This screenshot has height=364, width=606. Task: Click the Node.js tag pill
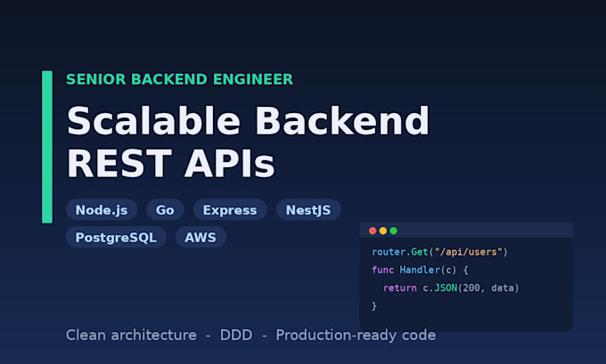click(x=102, y=210)
